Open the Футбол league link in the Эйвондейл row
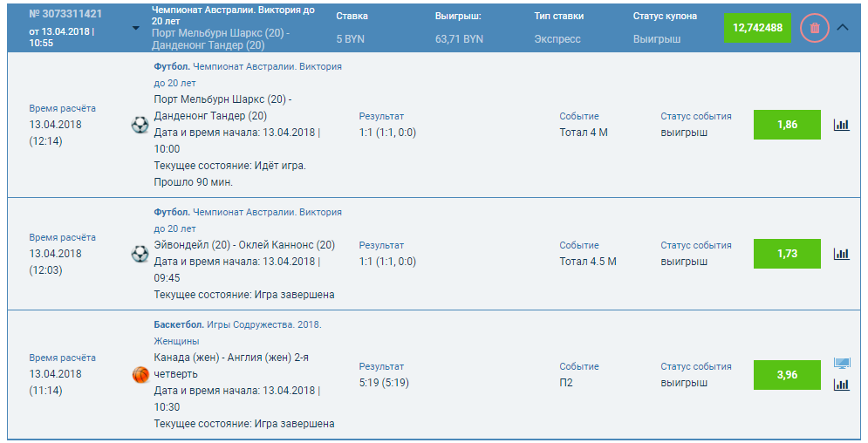This screenshot has height=443, width=868. pos(248,220)
